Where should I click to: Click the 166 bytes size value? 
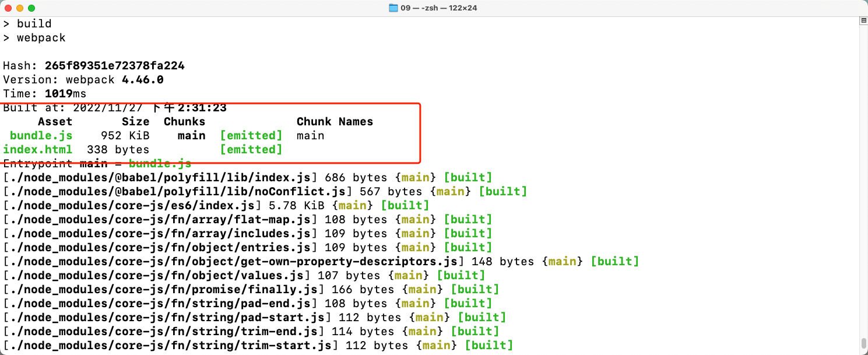tap(363, 290)
